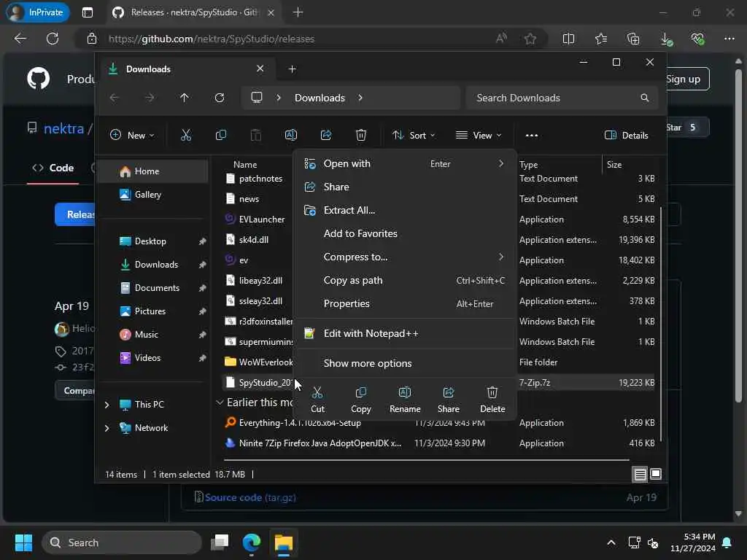Toggle Edge split screen icon

coord(568,39)
